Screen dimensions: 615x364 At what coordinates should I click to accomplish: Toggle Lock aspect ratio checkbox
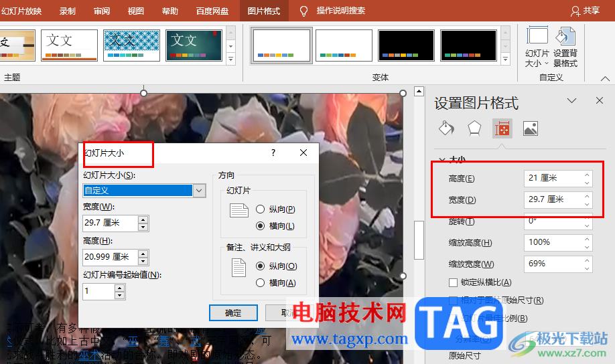pyautogui.click(x=453, y=282)
